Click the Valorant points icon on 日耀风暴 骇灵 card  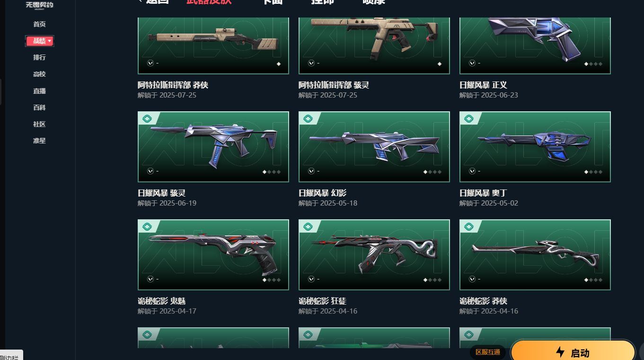click(150, 171)
